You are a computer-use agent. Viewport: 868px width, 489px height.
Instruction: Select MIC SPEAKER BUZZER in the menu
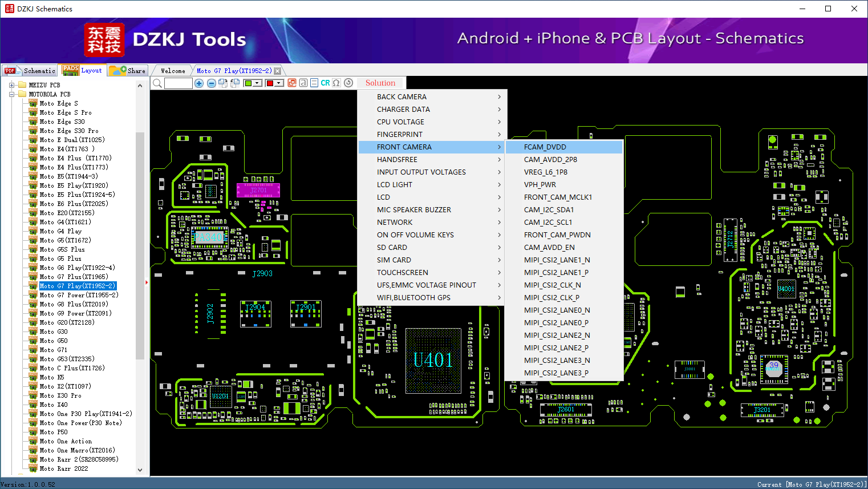click(432, 210)
